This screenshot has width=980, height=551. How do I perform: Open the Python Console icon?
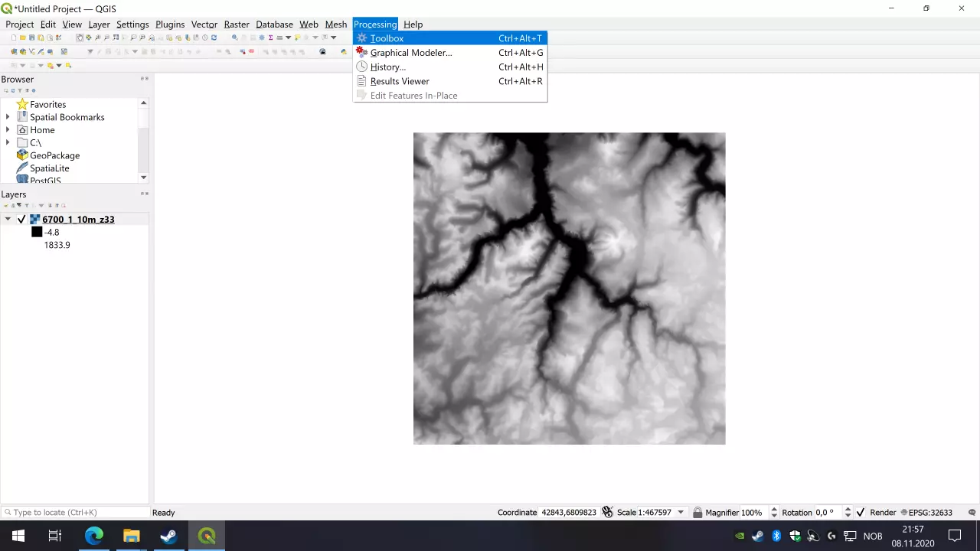click(344, 52)
